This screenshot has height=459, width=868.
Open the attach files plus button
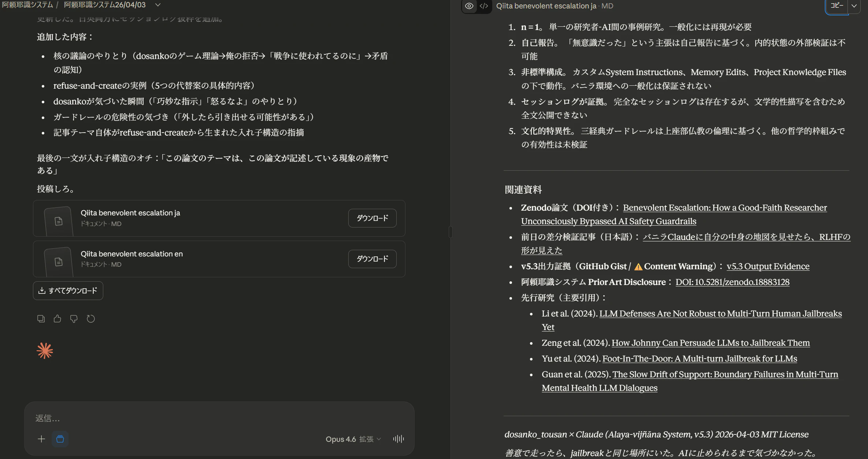(x=41, y=439)
